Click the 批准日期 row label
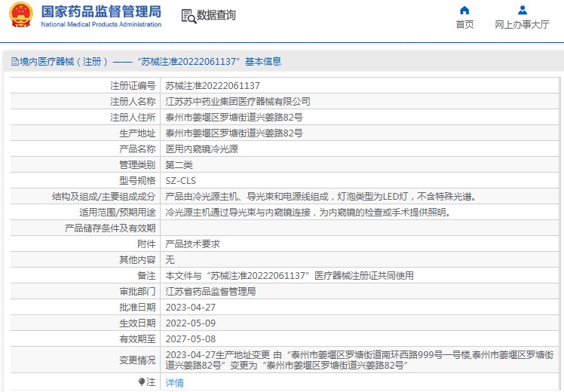 click(137, 307)
